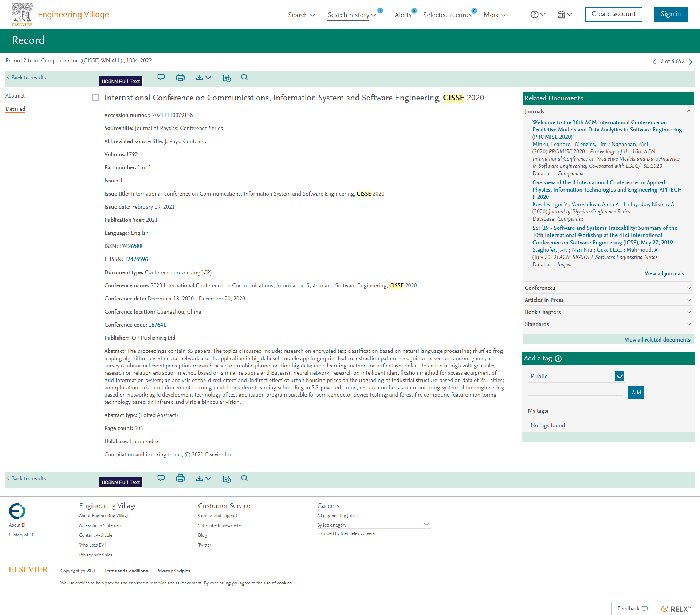This screenshot has width=700, height=615.
Task: Click the Ei logo in footer
Action: 17,511
